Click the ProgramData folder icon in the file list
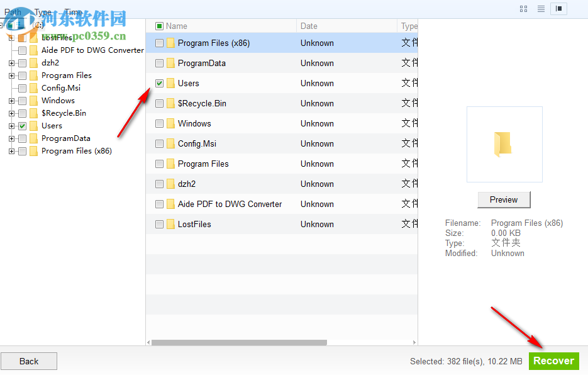The width and height of the screenshot is (588, 375). coord(170,63)
